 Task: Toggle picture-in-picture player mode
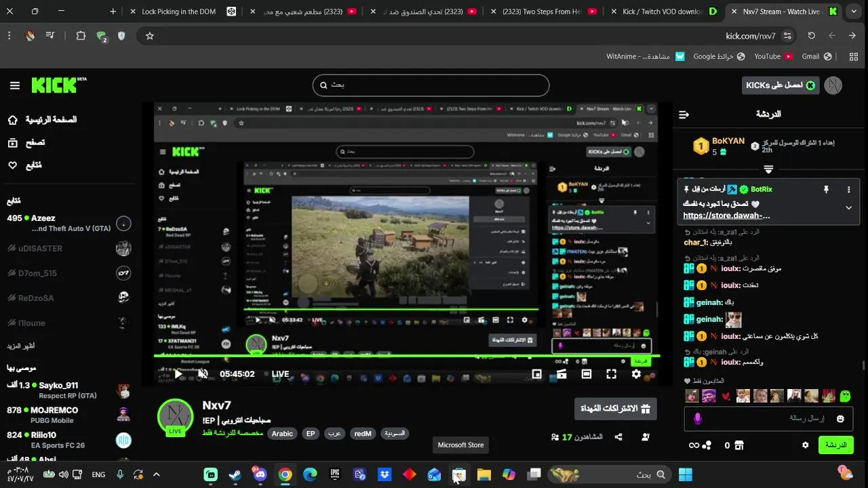click(537, 373)
